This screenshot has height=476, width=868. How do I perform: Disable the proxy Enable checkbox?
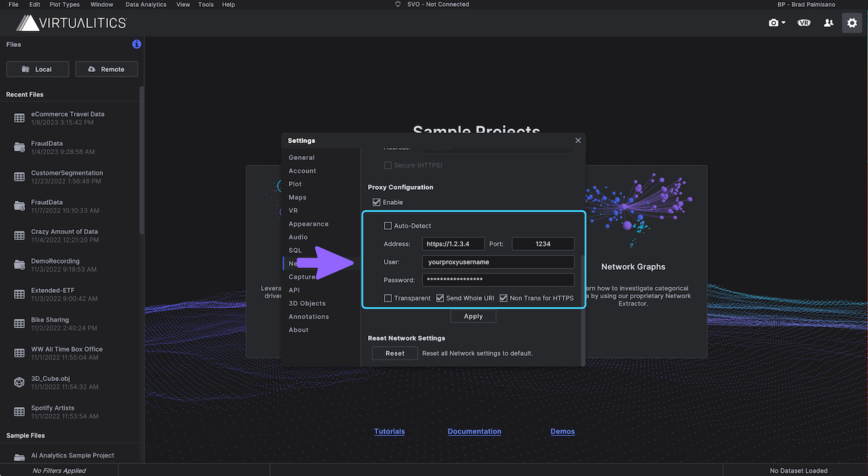pos(376,202)
